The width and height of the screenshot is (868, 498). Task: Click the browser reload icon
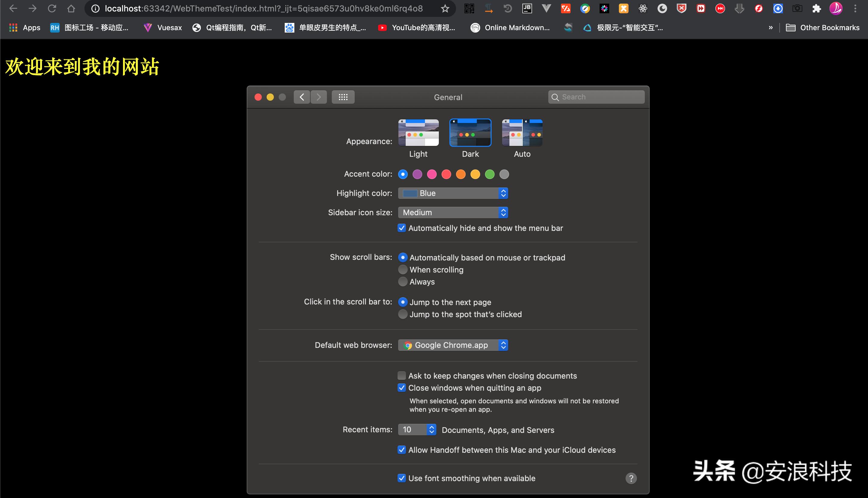coord(52,8)
